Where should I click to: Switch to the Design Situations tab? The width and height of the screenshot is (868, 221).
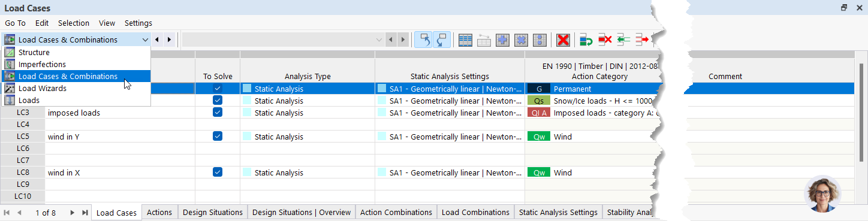click(x=213, y=213)
